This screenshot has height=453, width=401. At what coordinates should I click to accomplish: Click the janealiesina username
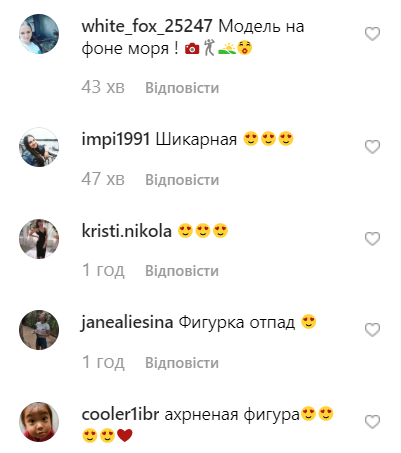click(127, 323)
